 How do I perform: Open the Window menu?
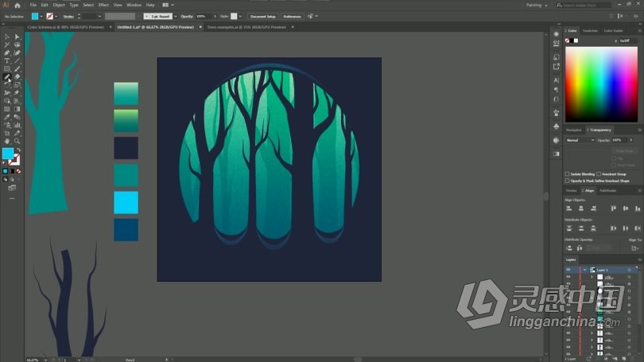coord(134,5)
